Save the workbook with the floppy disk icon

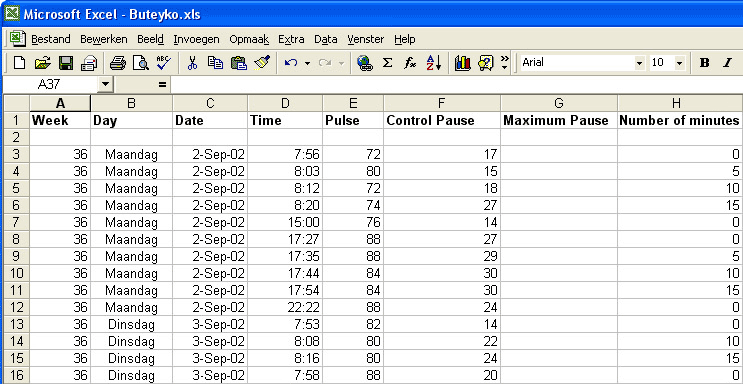point(65,63)
